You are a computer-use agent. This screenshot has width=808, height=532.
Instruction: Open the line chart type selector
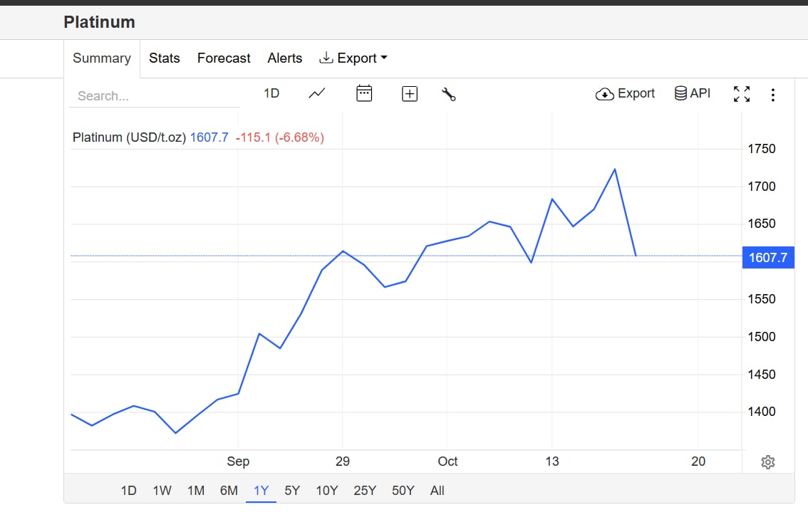coord(317,93)
